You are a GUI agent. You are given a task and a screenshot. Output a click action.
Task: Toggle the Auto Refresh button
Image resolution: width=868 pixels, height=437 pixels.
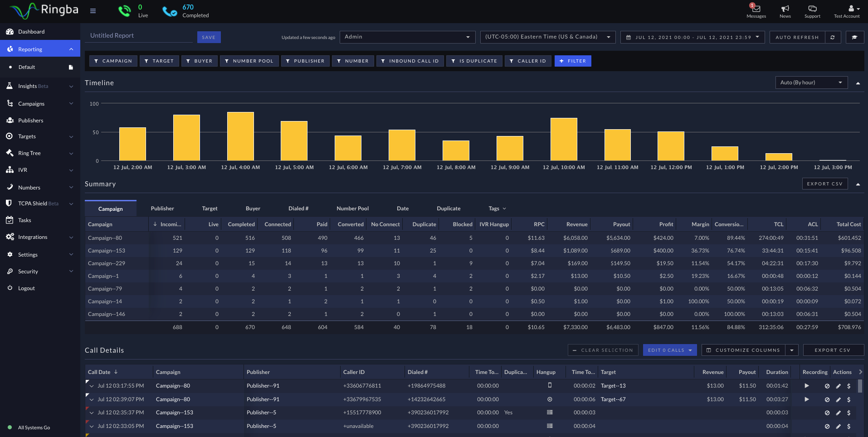pyautogui.click(x=797, y=37)
